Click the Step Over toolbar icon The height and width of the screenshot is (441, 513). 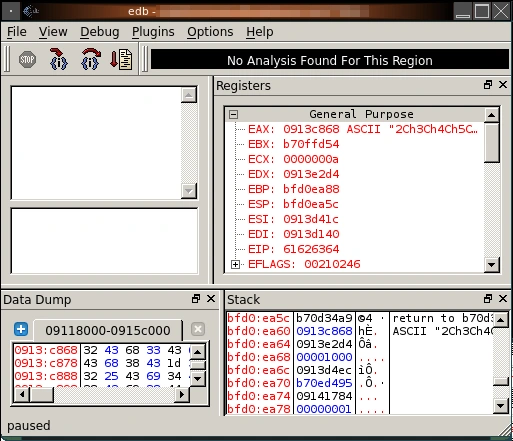91,59
